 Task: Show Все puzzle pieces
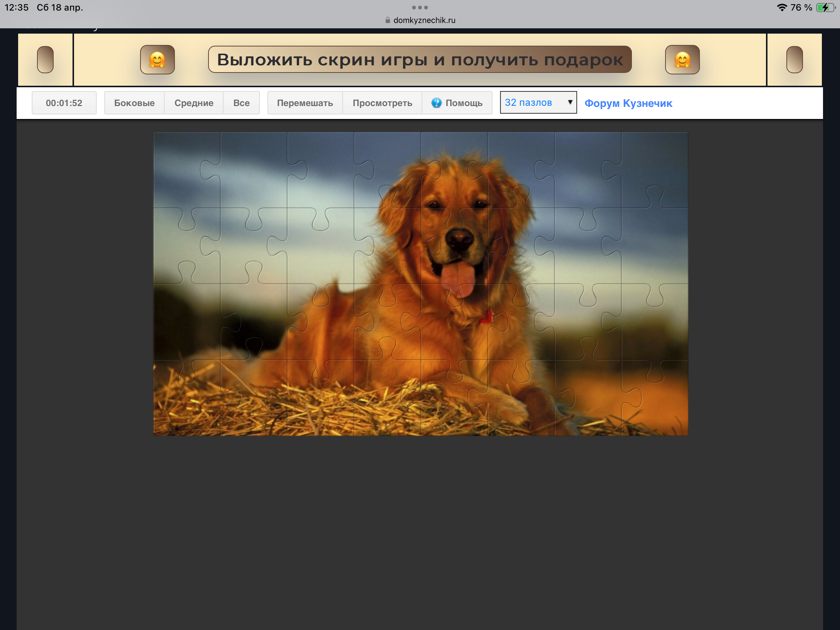[241, 103]
